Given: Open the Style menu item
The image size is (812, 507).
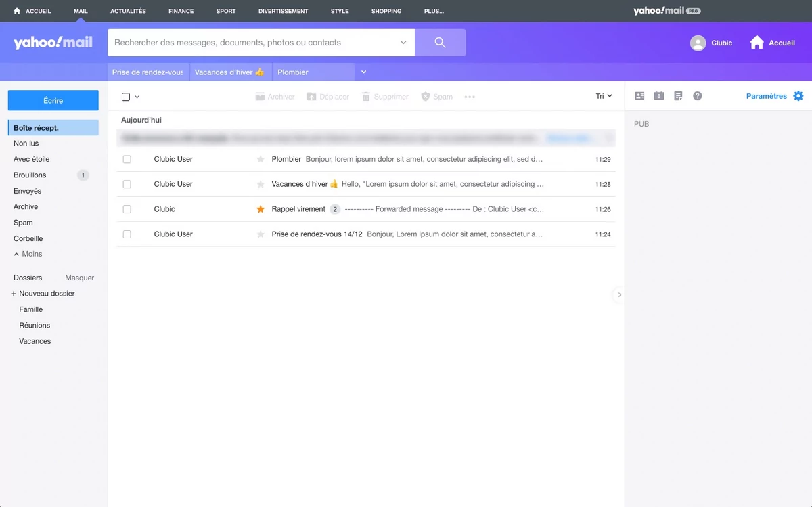Looking at the screenshot, I should tap(340, 11).
